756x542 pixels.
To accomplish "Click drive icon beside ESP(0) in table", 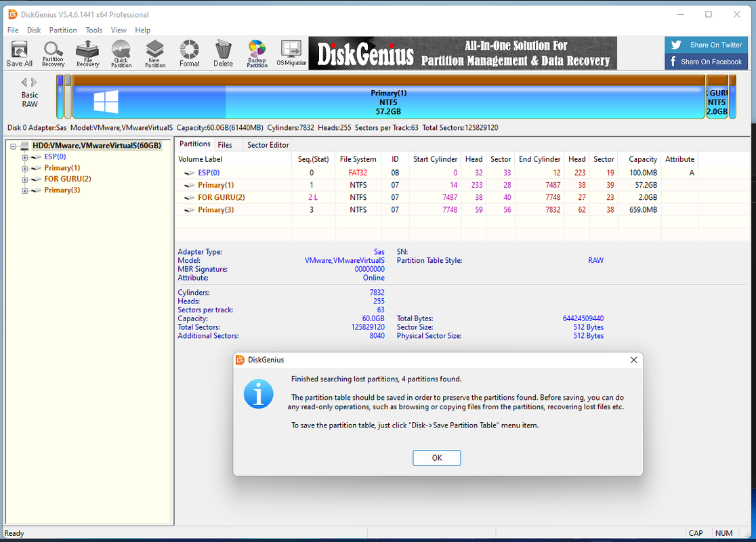I will 190,173.
